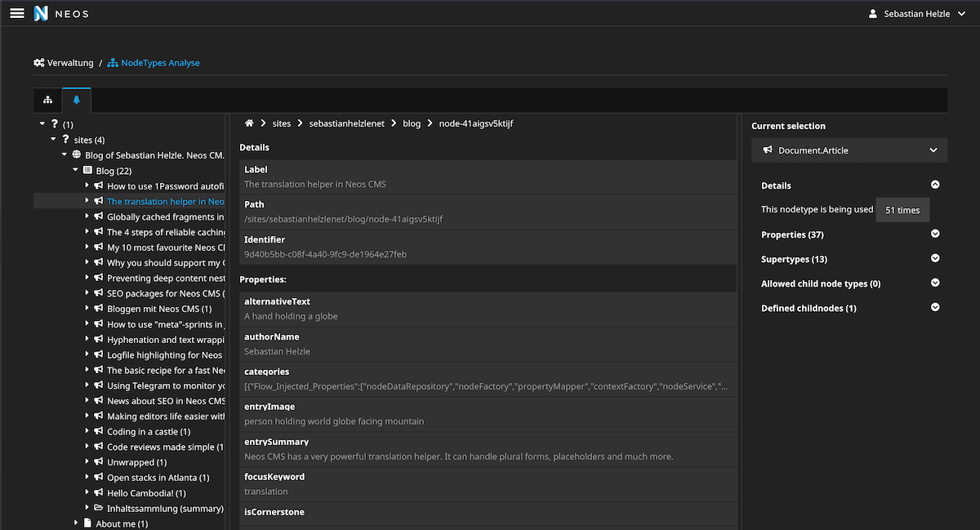Click megaphone icon of 'Bloggen mit Neos CMS'
Screen dimensions: 980x530
pos(98,309)
